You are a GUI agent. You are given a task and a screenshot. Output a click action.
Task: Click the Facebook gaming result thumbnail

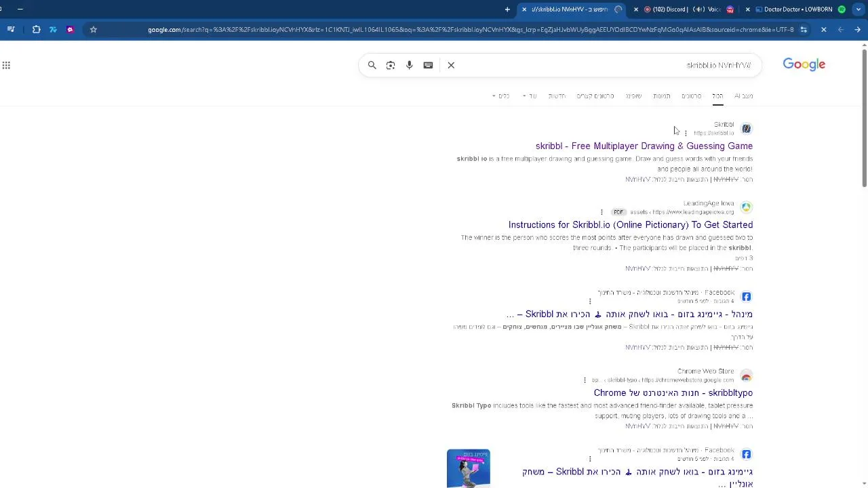click(x=469, y=468)
